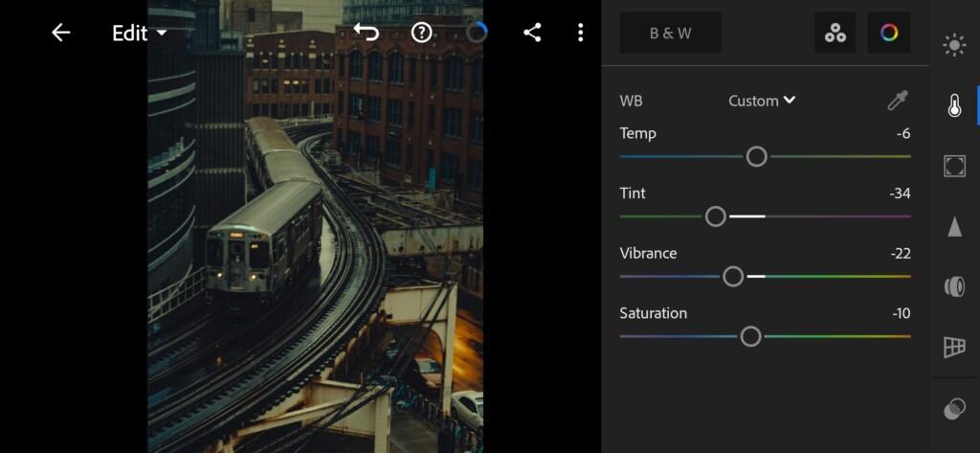The height and width of the screenshot is (453, 980).
Task: Open the Profiles overlapping circles icon
Action: pyautogui.click(x=954, y=409)
